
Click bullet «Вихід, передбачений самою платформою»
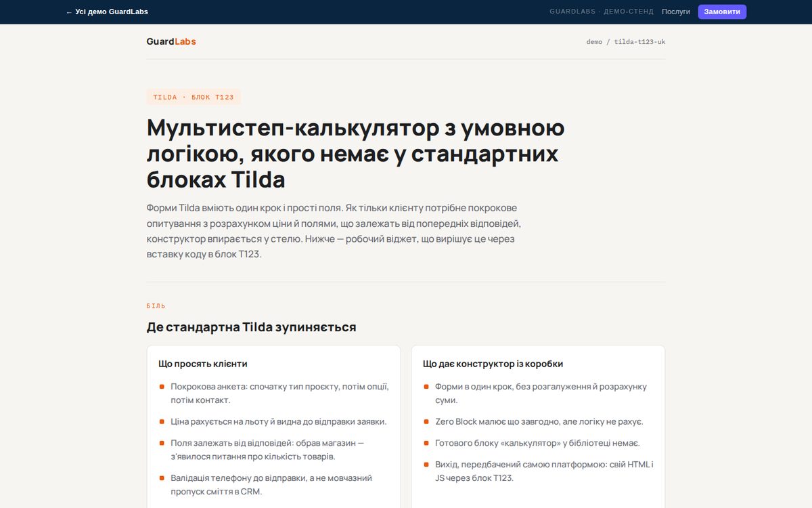(x=544, y=471)
